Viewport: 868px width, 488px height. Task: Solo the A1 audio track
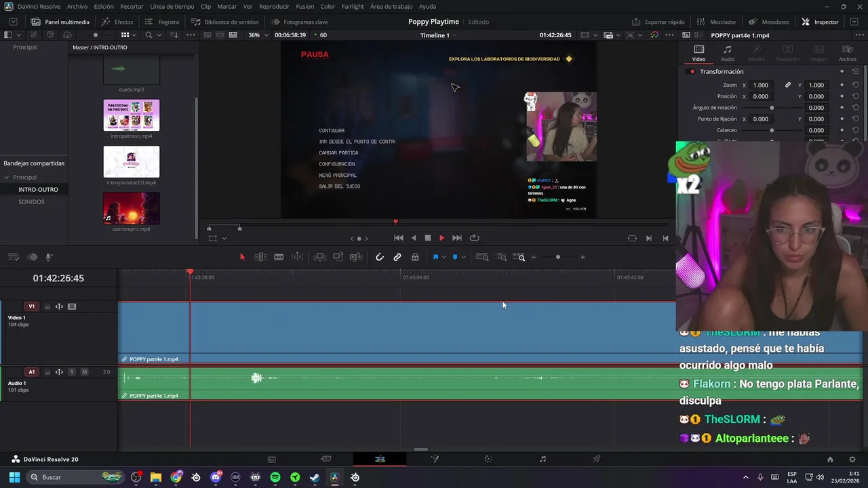pos(72,372)
